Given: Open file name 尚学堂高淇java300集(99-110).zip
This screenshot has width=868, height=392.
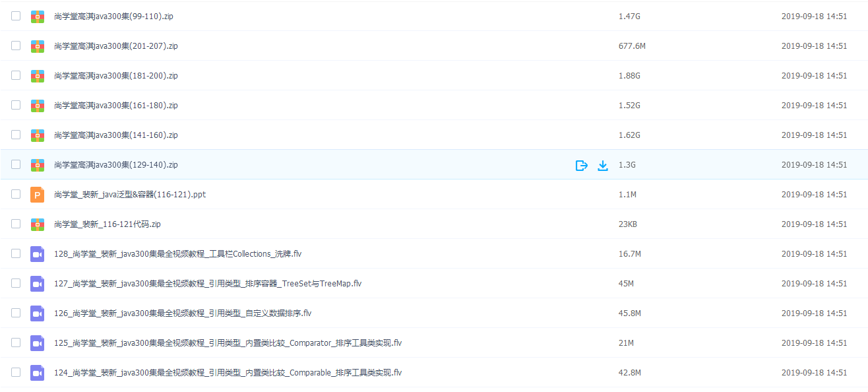Looking at the screenshot, I should coord(113,16).
